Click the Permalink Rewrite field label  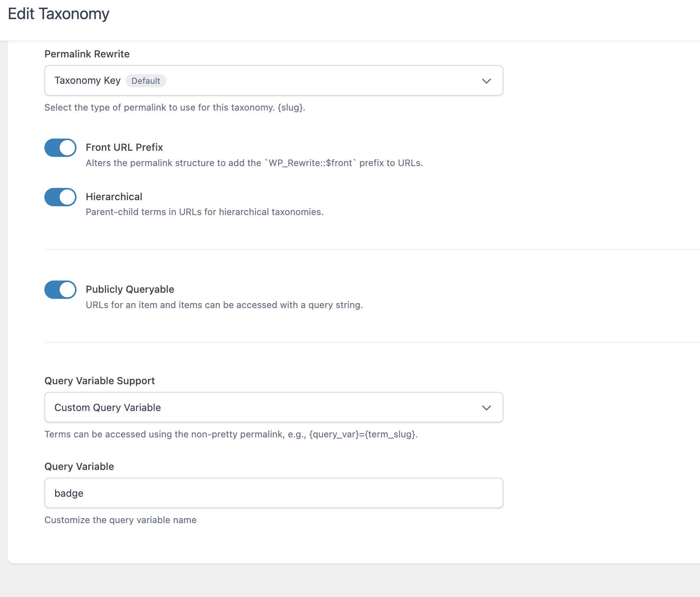87,54
